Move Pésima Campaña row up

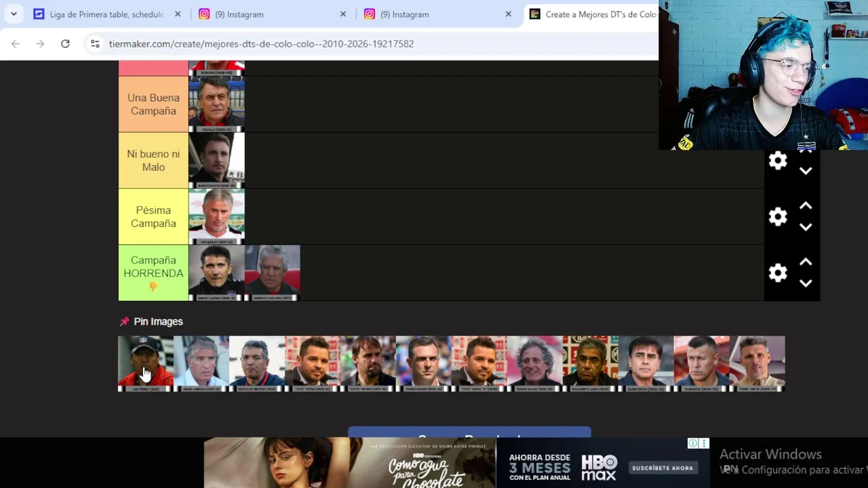(x=806, y=206)
